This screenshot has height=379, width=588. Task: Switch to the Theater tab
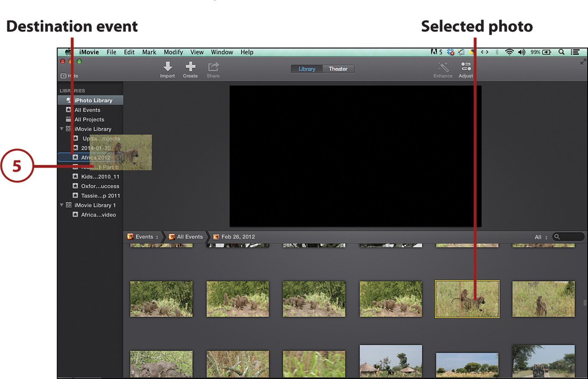pos(338,69)
